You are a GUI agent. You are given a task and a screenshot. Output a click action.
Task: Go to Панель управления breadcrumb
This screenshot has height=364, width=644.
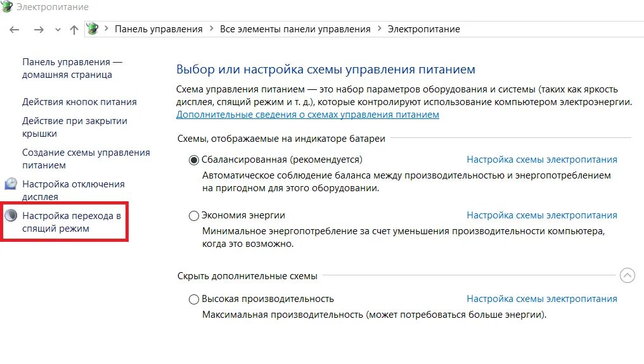(x=158, y=29)
